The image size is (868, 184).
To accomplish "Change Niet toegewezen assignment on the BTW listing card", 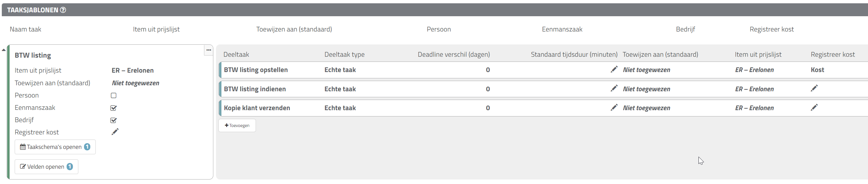I will (135, 83).
